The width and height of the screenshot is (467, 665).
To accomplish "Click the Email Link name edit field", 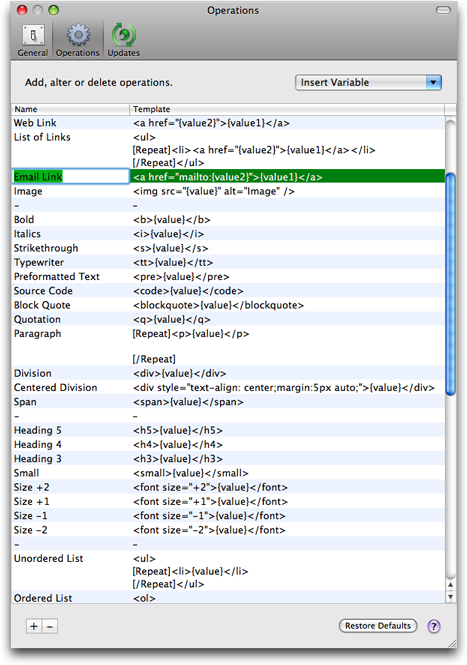I will tap(70, 177).
